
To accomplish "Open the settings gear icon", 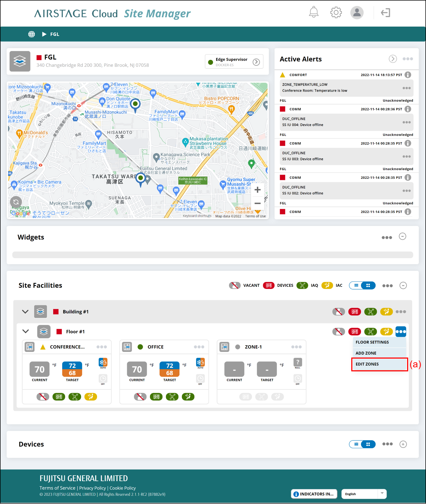I will (x=336, y=12).
